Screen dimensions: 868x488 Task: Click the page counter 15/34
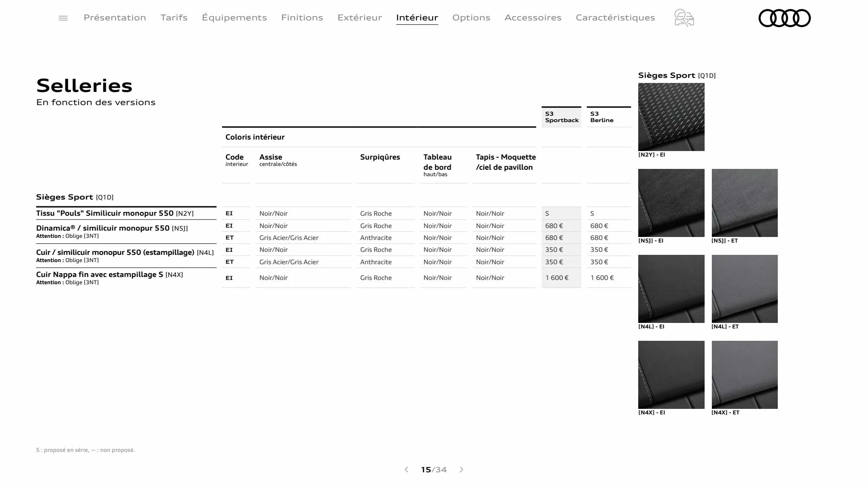coord(434,470)
